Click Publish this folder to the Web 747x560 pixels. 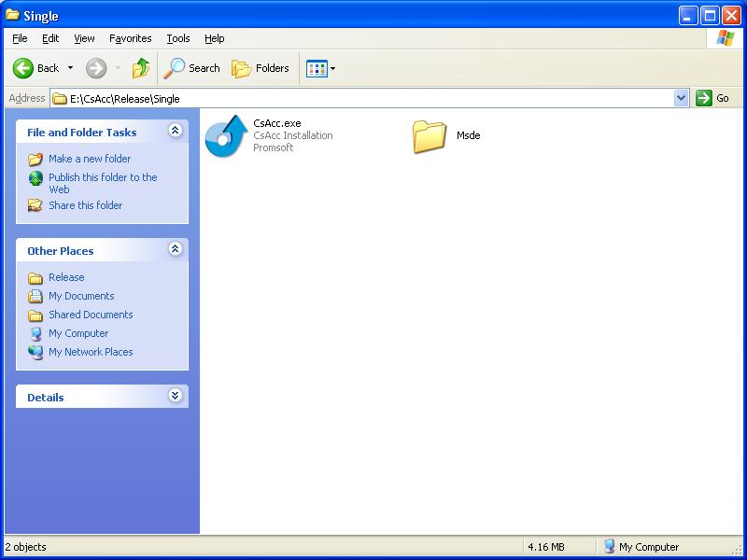[103, 183]
